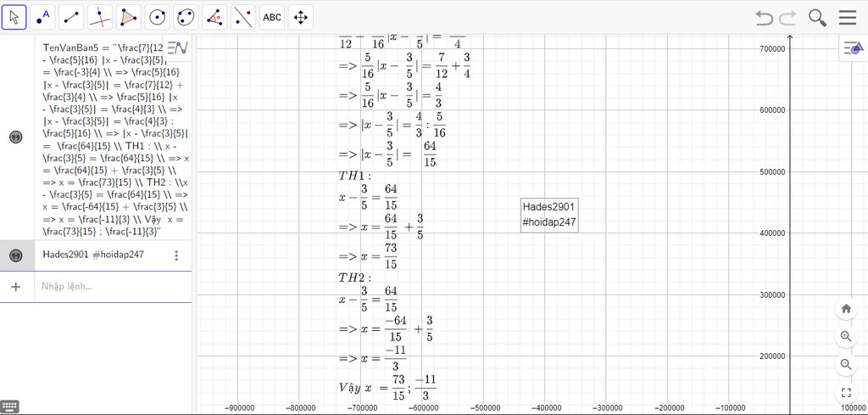Open more options for Hades2901 row
This screenshot has width=868, height=415.
(x=176, y=255)
